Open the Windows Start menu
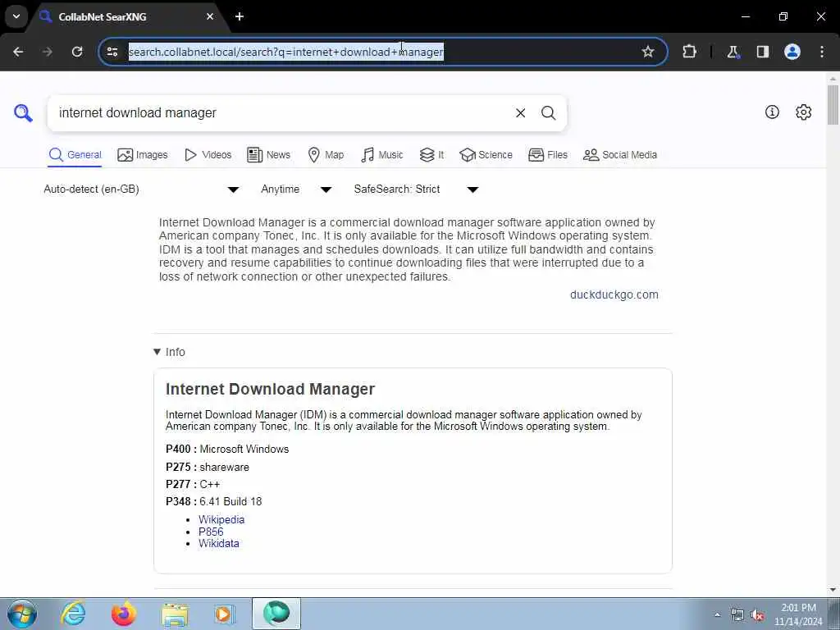Screen dimensions: 840x630 pos(22,614)
